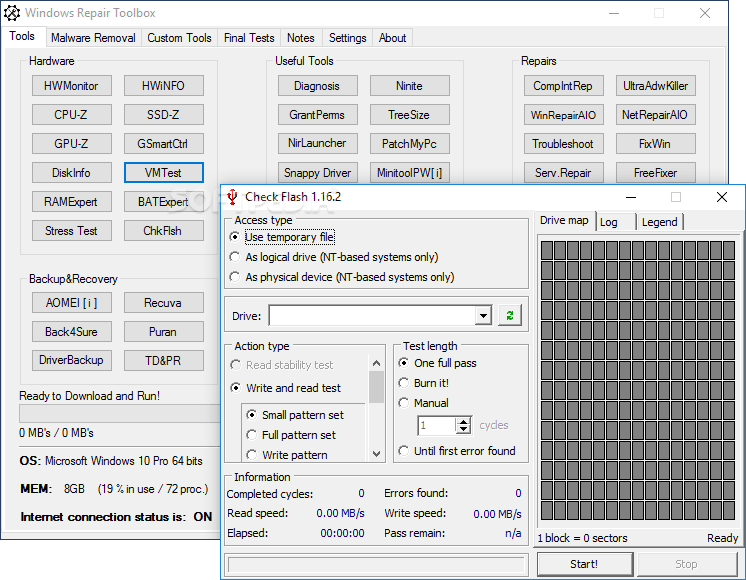Open the UltraAdwKiller repair tool
Viewport: 746px width, 580px height.
click(655, 86)
